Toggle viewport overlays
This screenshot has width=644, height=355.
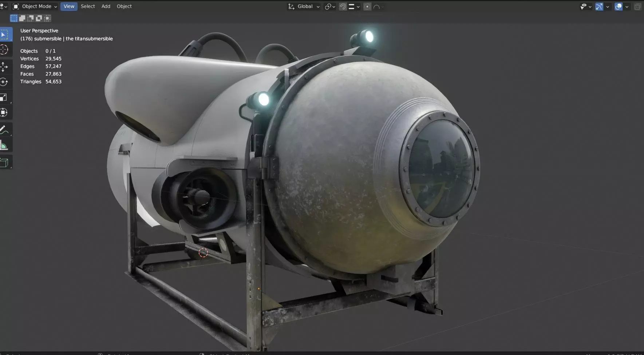[619, 7]
